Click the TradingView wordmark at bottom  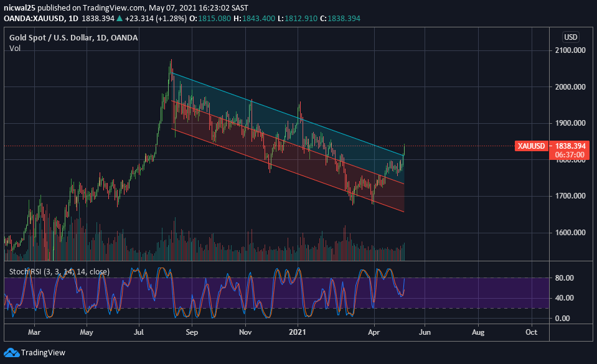click(x=43, y=353)
